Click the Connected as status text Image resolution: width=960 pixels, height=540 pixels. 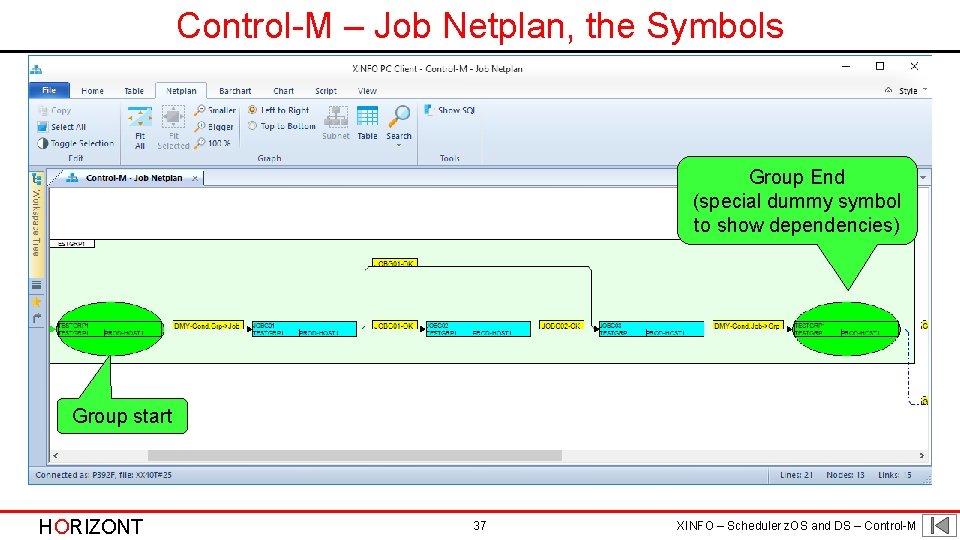click(x=103, y=475)
